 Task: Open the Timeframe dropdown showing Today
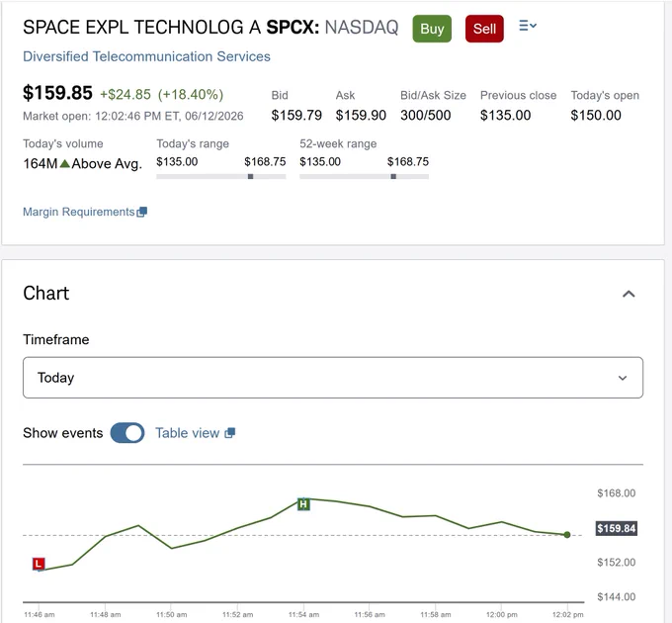(333, 378)
